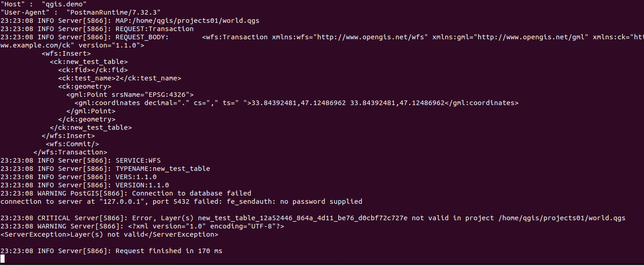This screenshot has height=265, width=644.
Task: Click the http://www.opengis.net/gml URL
Action: click(x=532, y=37)
